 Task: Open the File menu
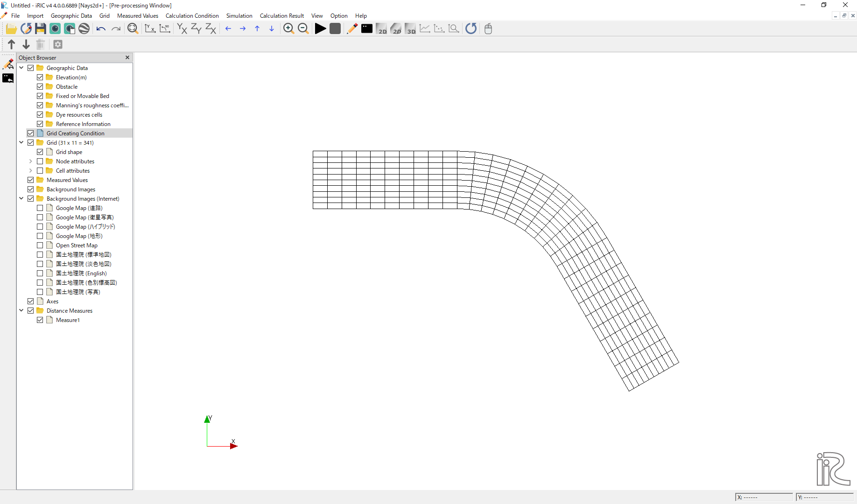[x=15, y=16]
